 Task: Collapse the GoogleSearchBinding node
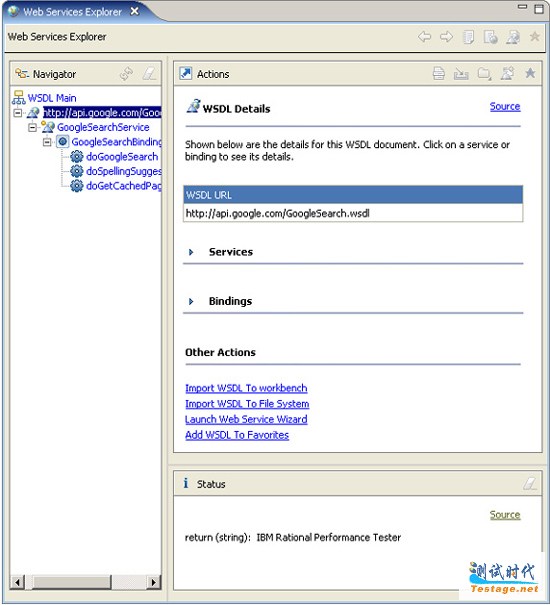[x=47, y=142]
